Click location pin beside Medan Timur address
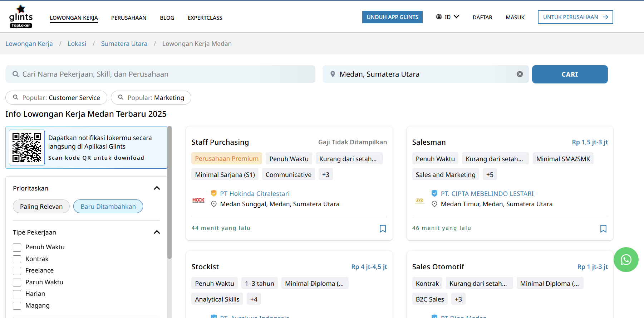644x318 pixels. tap(434, 204)
